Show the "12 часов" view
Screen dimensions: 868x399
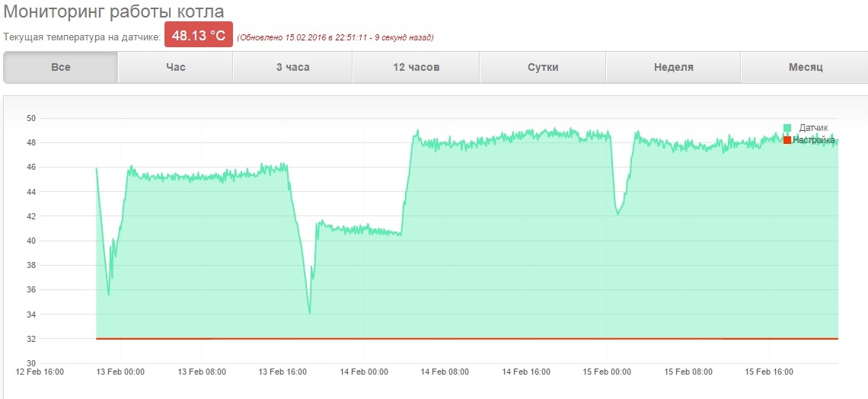tap(416, 68)
